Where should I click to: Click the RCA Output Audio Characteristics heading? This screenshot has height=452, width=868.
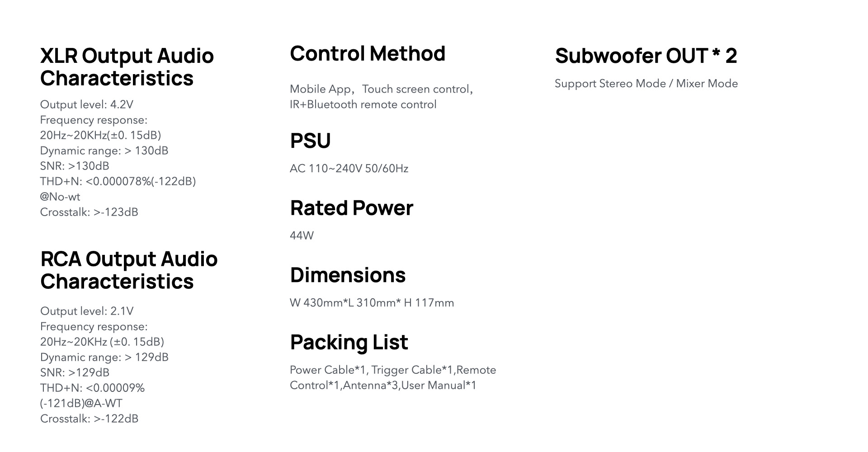click(x=129, y=270)
